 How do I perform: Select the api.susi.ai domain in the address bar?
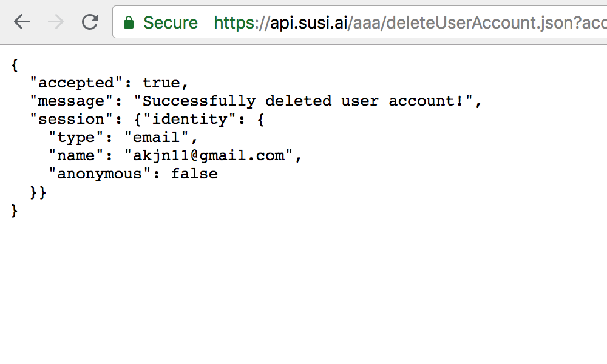pyautogui.click(x=308, y=23)
